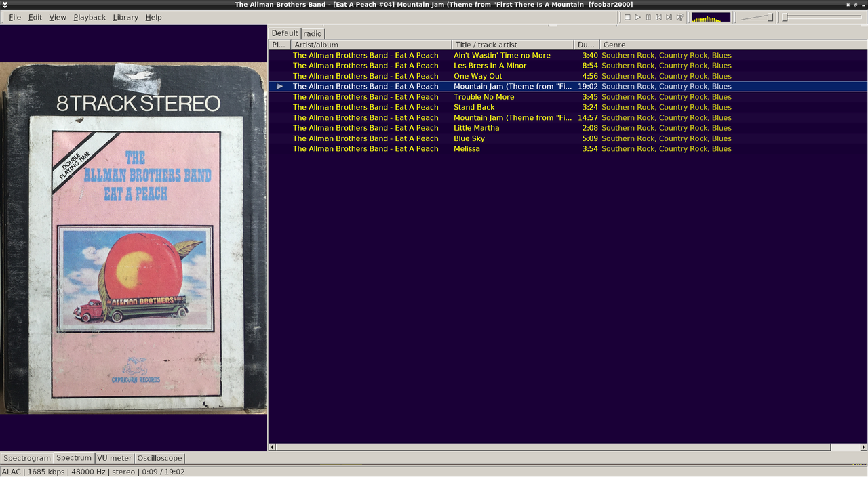Click the right scrollbar arrow

coord(863,447)
